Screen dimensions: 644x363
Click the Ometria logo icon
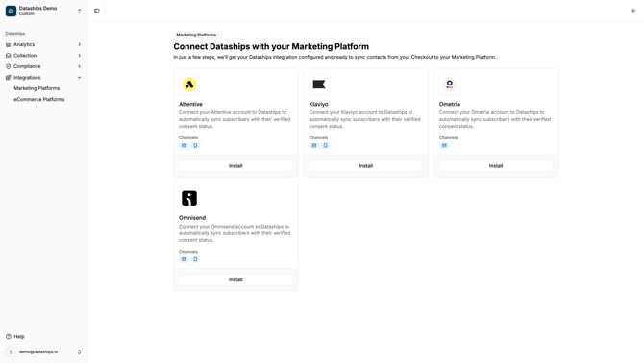pyautogui.click(x=449, y=85)
